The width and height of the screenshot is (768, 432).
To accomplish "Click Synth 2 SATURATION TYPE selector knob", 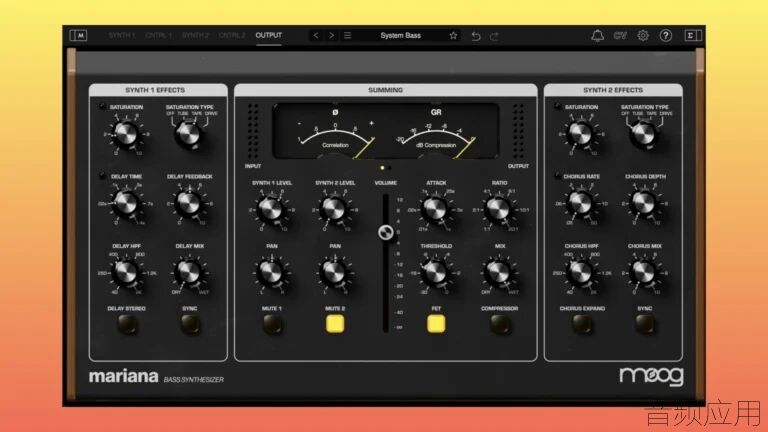I will pyautogui.click(x=644, y=134).
